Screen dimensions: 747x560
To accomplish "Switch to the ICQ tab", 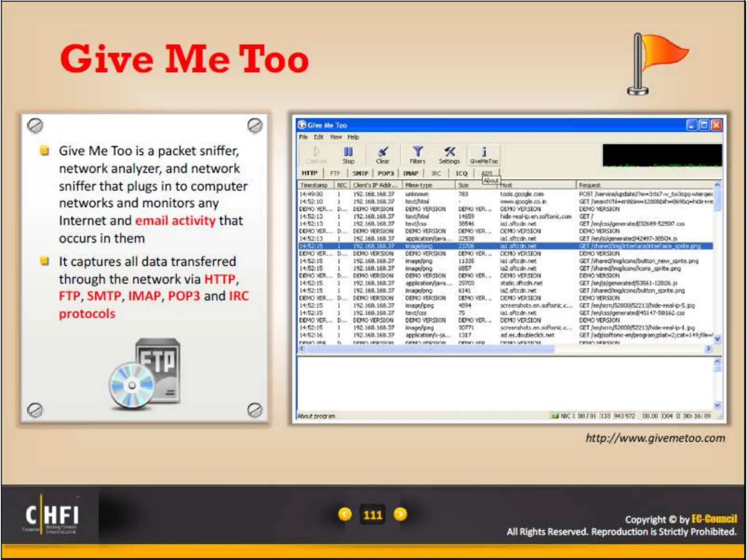I will [x=461, y=173].
